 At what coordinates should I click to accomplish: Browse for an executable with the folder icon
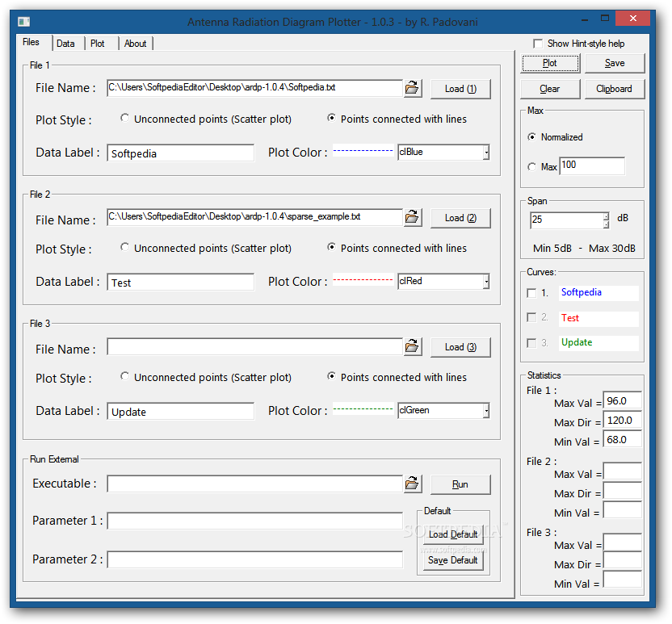click(x=412, y=484)
